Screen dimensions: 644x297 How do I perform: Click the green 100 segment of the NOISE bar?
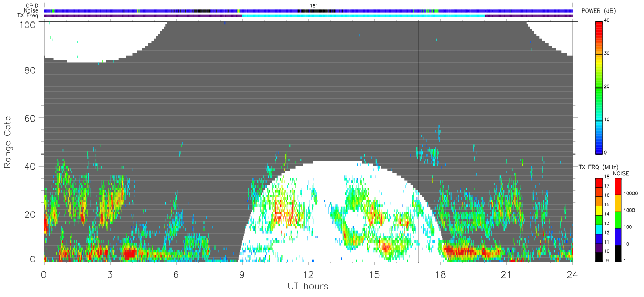(618, 220)
